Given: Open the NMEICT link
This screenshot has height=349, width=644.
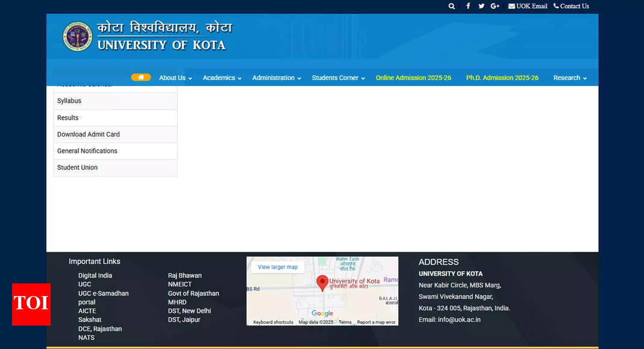Looking at the screenshot, I should (180, 284).
